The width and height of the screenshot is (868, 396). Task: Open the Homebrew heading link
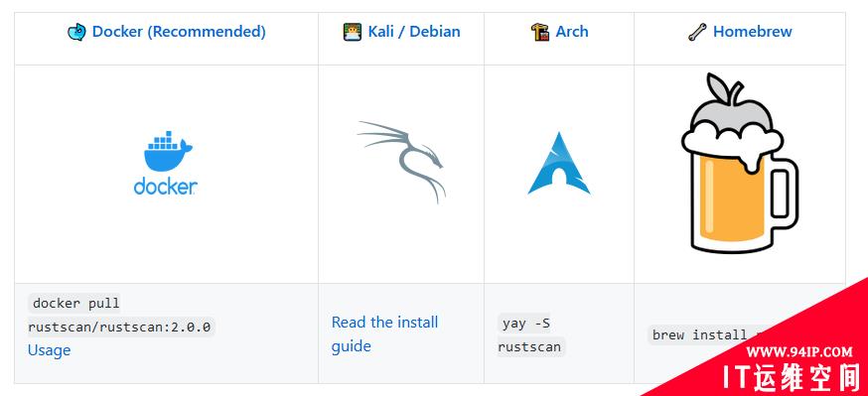pyautogui.click(x=753, y=32)
